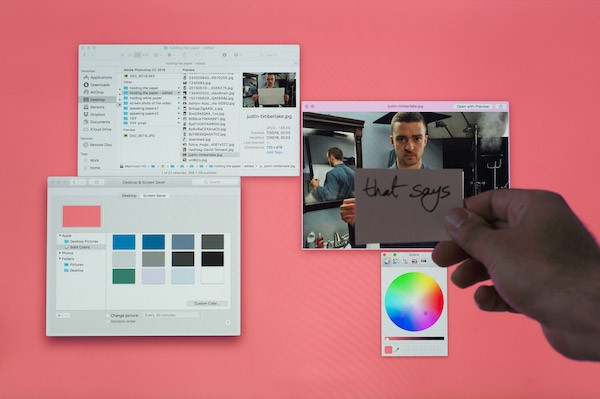Select the Desktop tab
Image resolution: width=600 pixels, height=399 pixels.
(x=129, y=195)
